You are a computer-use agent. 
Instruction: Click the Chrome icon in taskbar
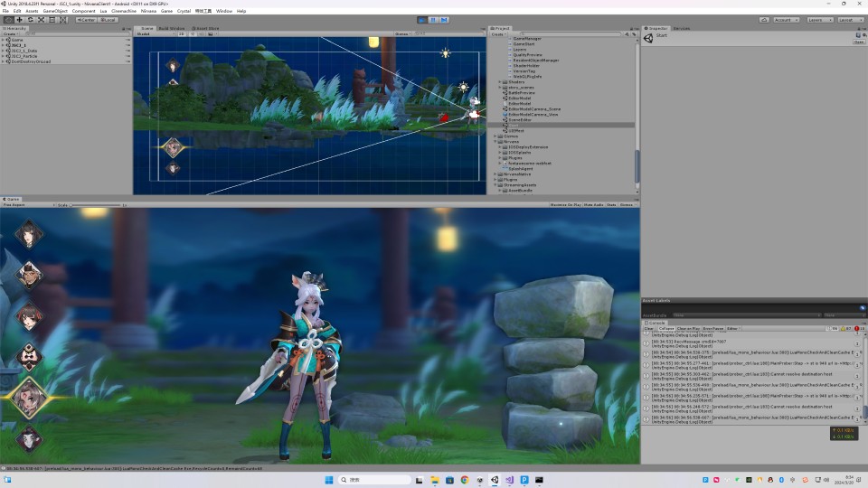[x=464, y=480]
